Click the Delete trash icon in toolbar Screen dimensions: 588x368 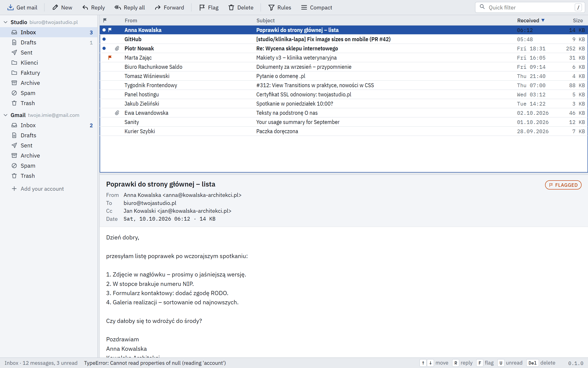click(x=231, y=8)
